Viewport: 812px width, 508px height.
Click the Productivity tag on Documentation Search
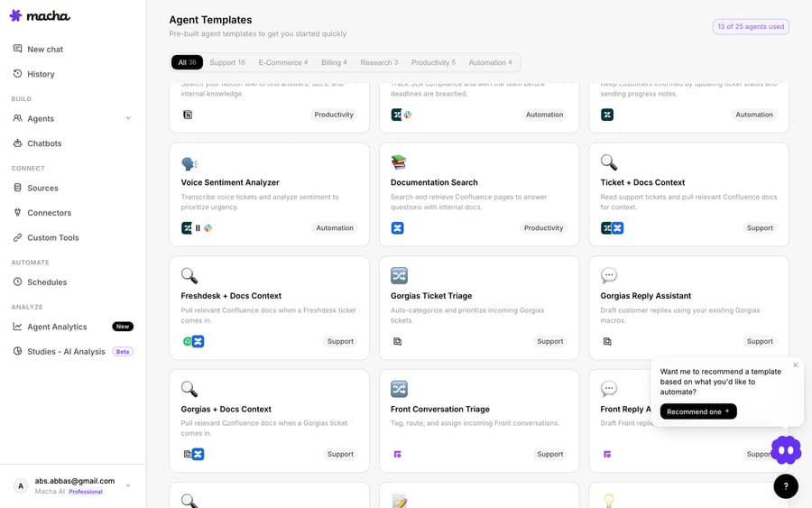[x=543, y=228]
